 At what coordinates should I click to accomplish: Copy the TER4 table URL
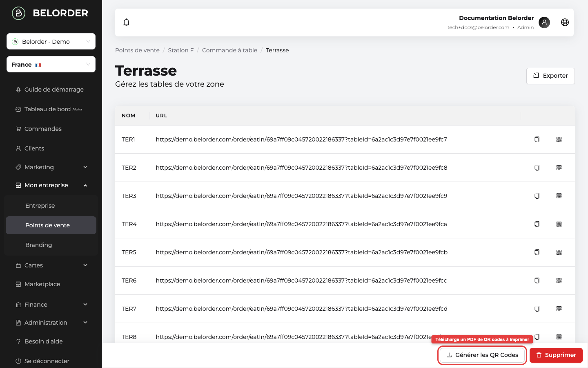[x=537, y=224]
